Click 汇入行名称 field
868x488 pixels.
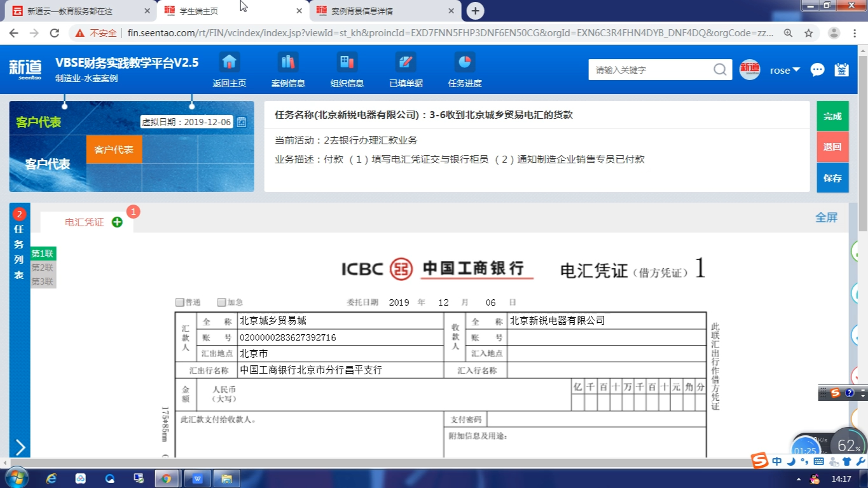[x=607, y=370]
